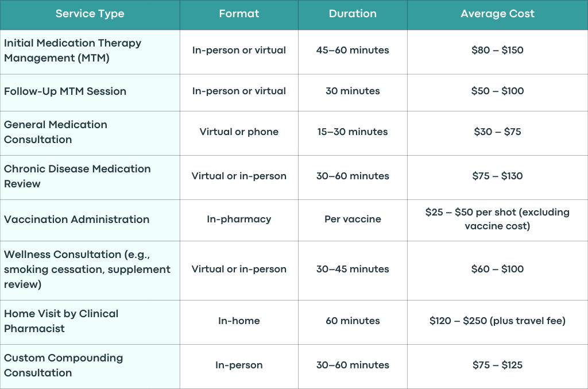Select the Follow-Up MTM Session cell
588x389 pixels.
(x=90, y=93)
